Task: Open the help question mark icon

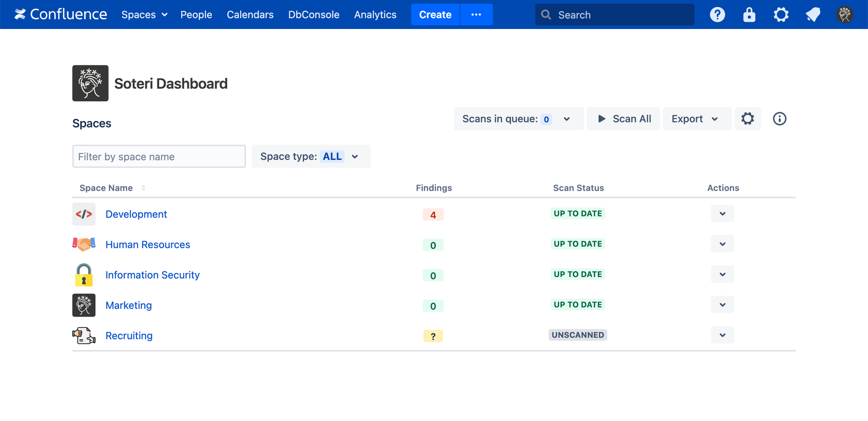Action: (x=717, y=15)
